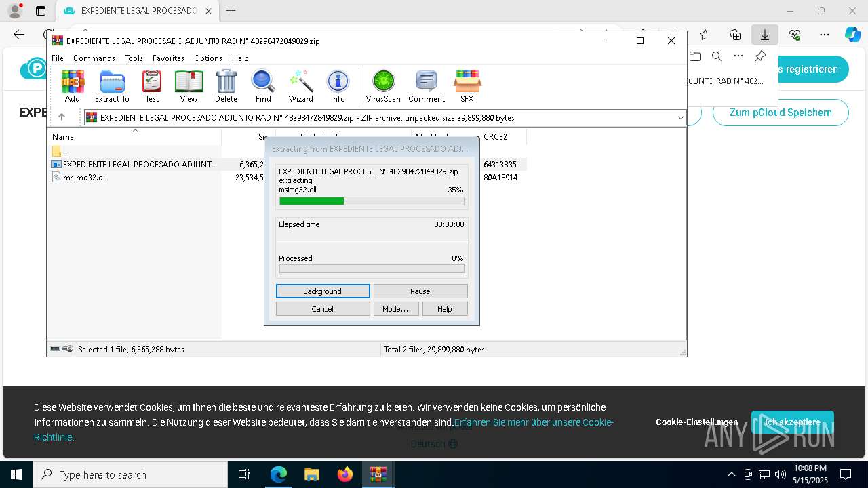Click status text 'Total 2 files, 29,899,880 bytes'

point(434,350)
